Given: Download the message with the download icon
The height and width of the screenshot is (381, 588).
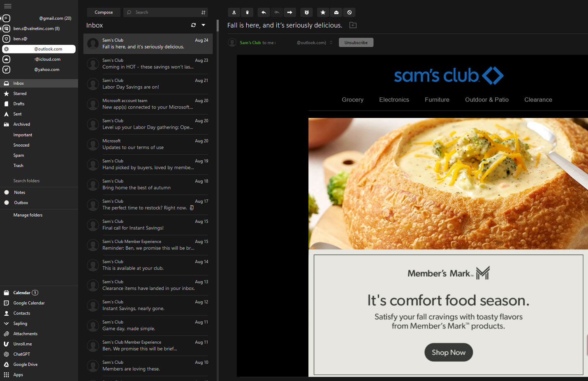Looking at the screenshot, I should click(234, 12).
